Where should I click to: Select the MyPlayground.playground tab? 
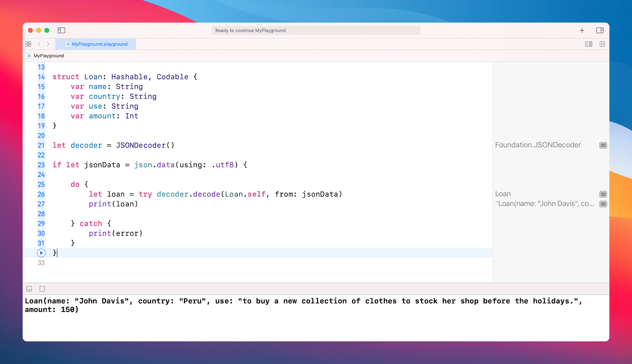pyautogui.click(x=96, y=44)
